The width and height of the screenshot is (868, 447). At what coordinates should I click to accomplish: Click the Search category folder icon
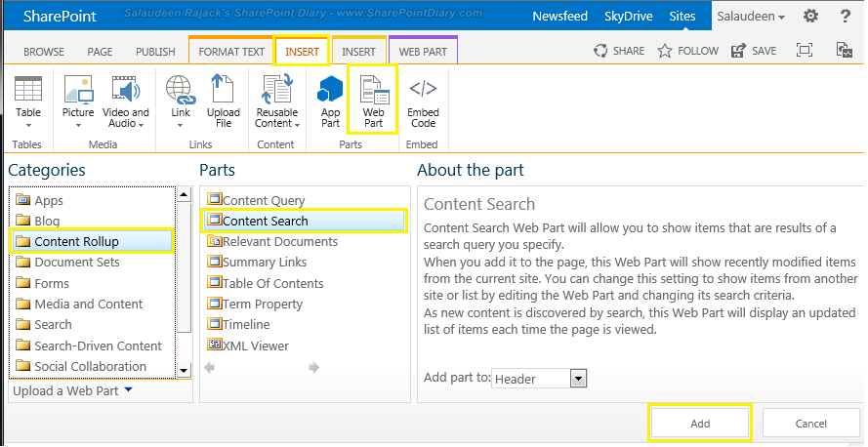pyautogui.click(x=23, y=324)
